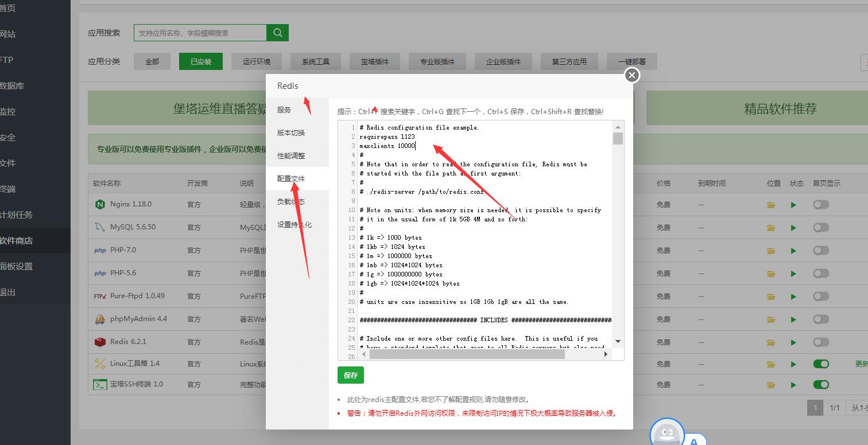The height and width of the screenshot is (445, 868).
Task: Click the Nginx 1.18.0 logo icon
Action: [100, 204]
